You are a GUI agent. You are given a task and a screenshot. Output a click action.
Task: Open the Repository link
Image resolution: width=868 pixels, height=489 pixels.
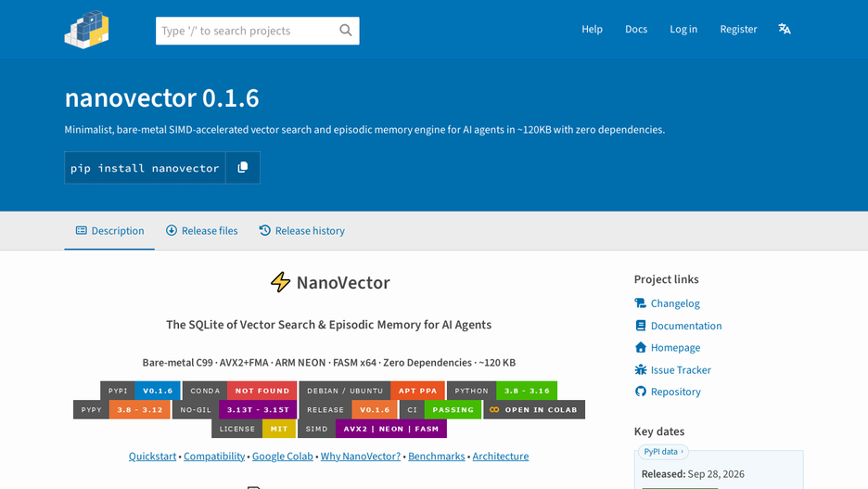[675, 392]
